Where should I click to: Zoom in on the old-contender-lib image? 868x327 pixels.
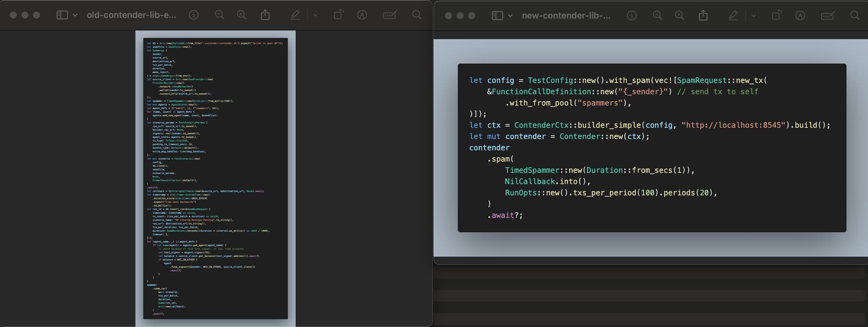[x=241, y=15]
